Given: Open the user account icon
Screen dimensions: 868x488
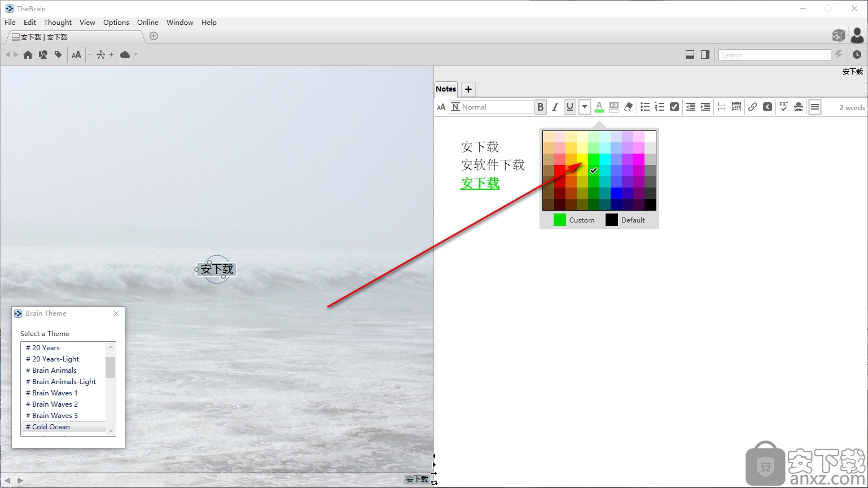Looking at the screenshot, I should (x=857, y=36).
